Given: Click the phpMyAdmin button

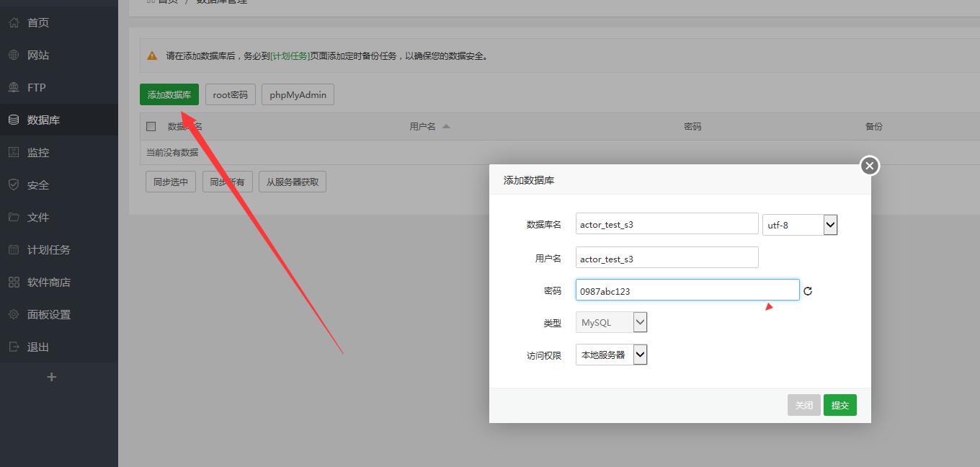Looking at the screenshot, I should pos(298,94).
